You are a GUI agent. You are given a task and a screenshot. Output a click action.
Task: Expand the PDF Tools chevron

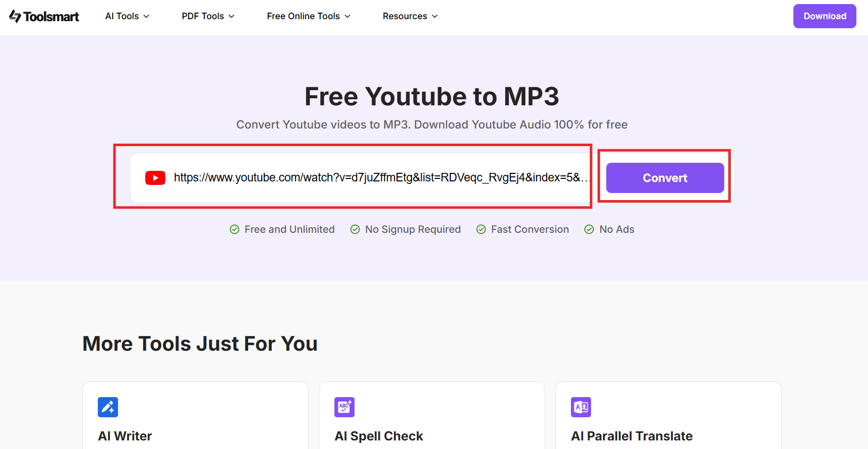click(x=232, y=17)
